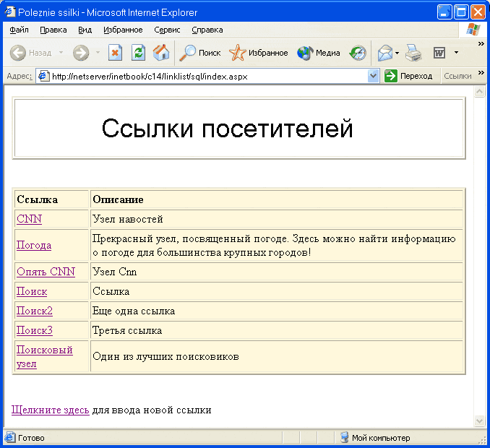Viewport: 490px width, 448px height.
Task: Click the Узел новостей description cell
Action: click(277, 219)
